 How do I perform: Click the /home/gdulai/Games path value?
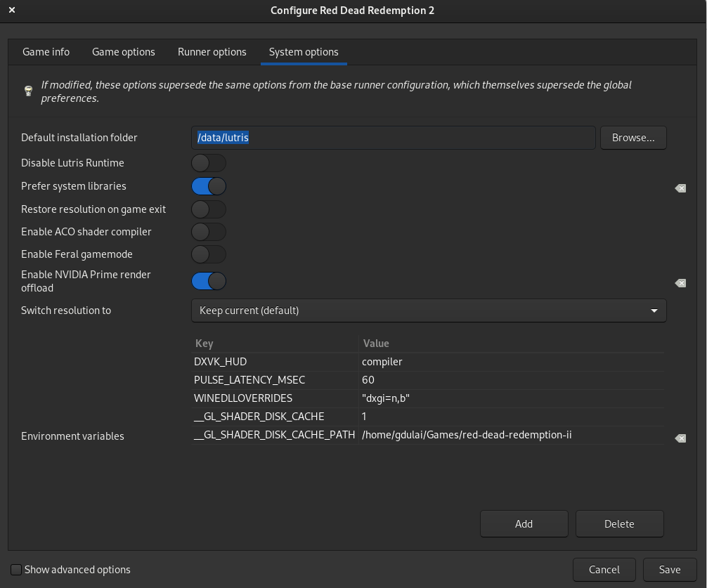coord(512,435)
